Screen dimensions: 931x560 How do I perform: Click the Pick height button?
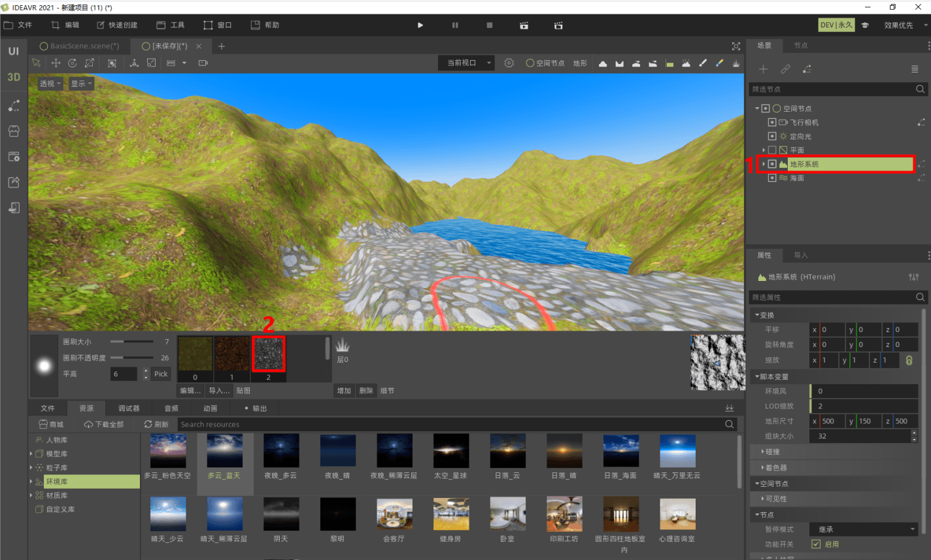pyautogui.click(x=161, y=374)
